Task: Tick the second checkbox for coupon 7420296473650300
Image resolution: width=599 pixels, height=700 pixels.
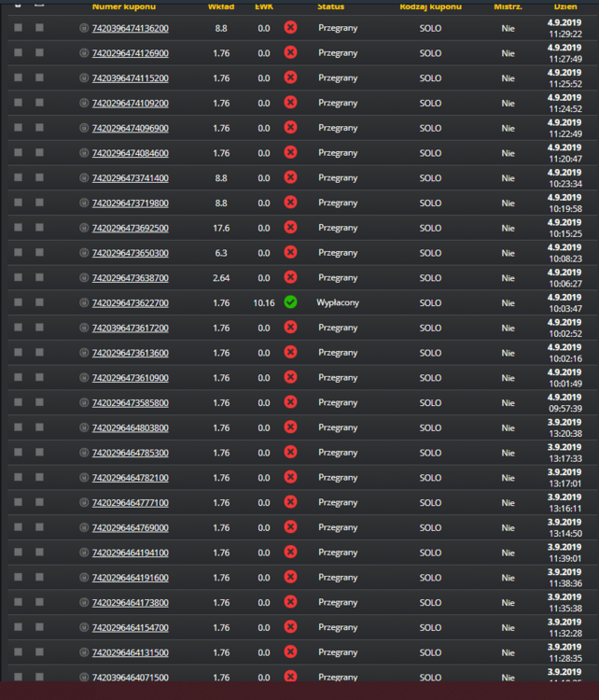Action: click(40, 252)
